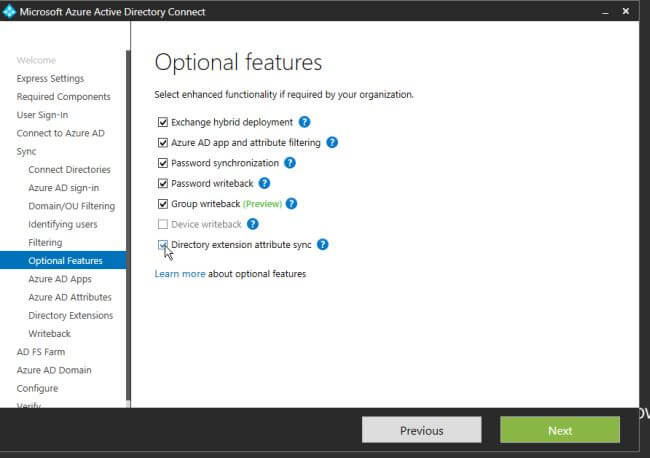Screen dimensions: 650x458
Task: Toggle Password synchronization checkbox
Action: pyautogui.click(x=162, y=162)
